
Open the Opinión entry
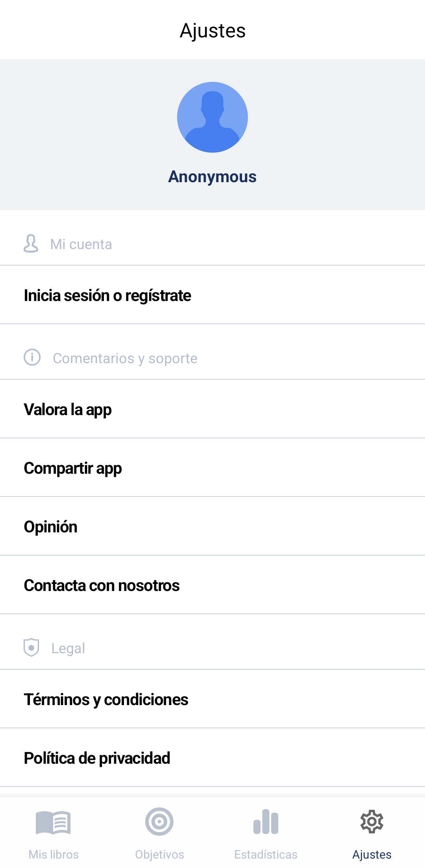tap(213, 526)
